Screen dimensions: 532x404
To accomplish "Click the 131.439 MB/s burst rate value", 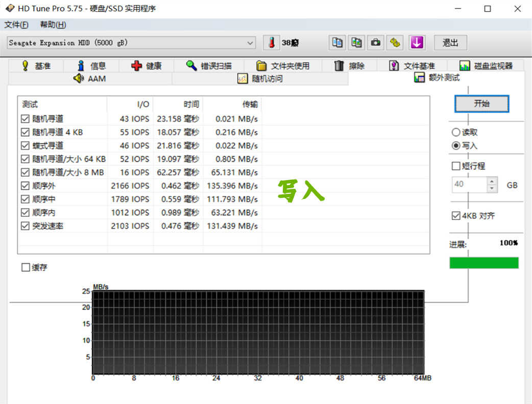I will [232, 226].
